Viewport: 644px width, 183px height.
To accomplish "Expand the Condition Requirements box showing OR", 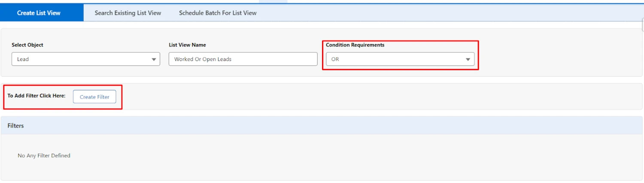I will 399,59.
